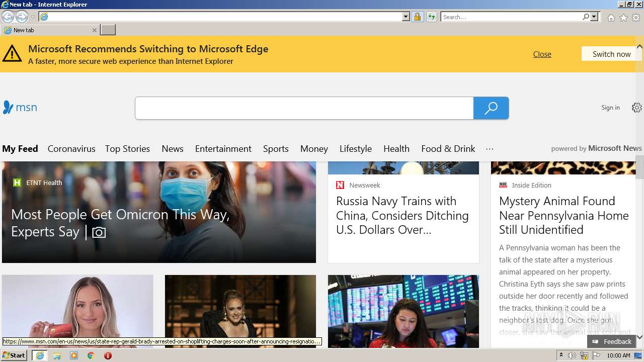Show hidden tray icons arrow
Viewport: 644px width, 362px height.
561,355
